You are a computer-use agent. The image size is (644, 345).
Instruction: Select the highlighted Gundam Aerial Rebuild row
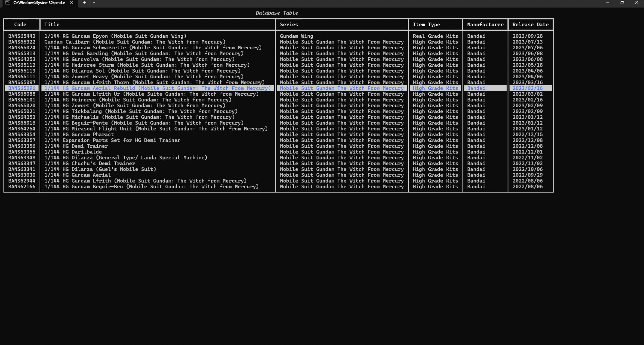point(157,88)
